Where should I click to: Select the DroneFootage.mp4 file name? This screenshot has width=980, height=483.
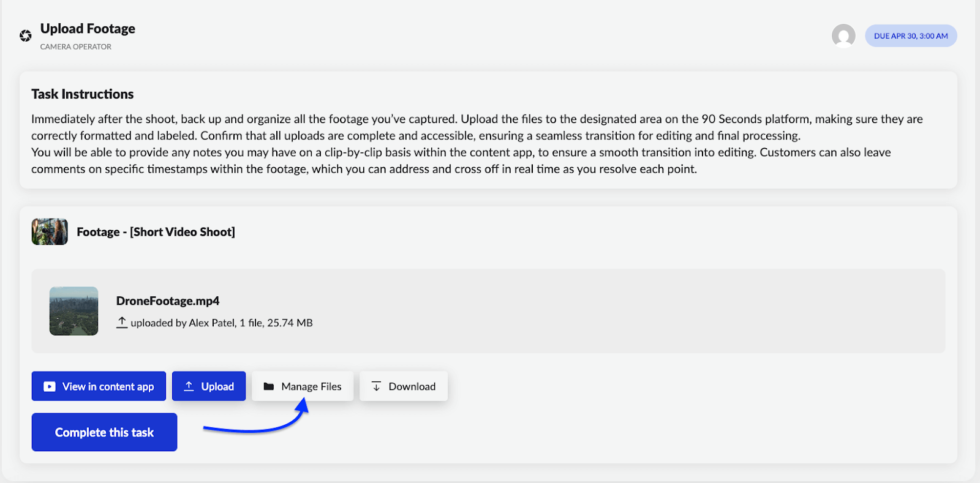pos(168,301)
